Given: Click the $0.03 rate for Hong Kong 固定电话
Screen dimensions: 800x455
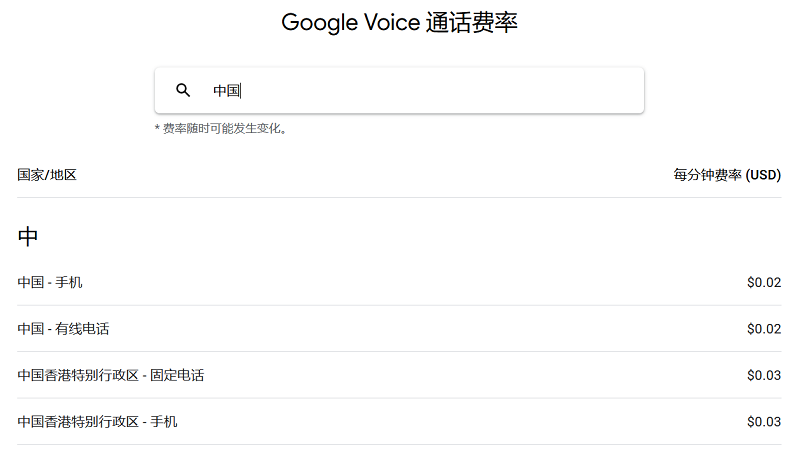Looking at the screenshot, I should [x=764, y=375].
